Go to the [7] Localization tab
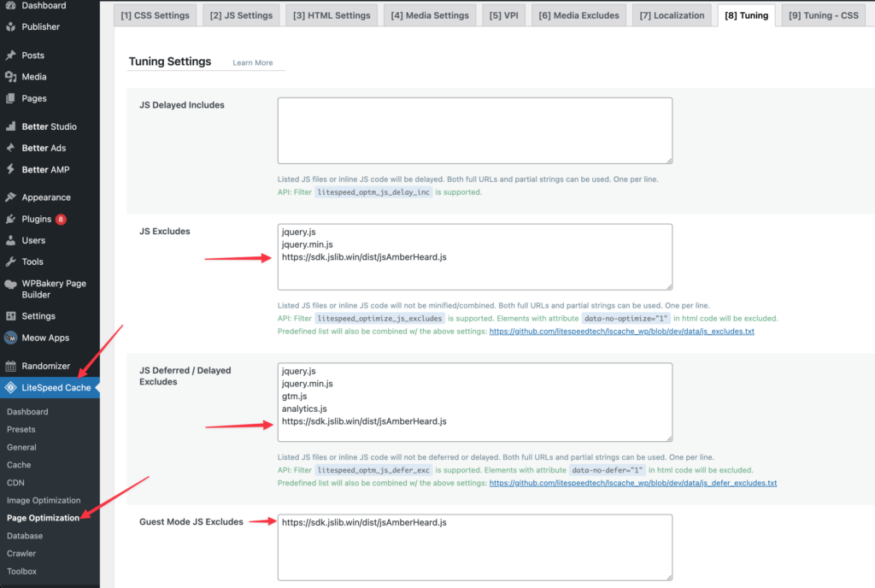Viewport: 875px width, 588px height. click(x=672, y=15)
